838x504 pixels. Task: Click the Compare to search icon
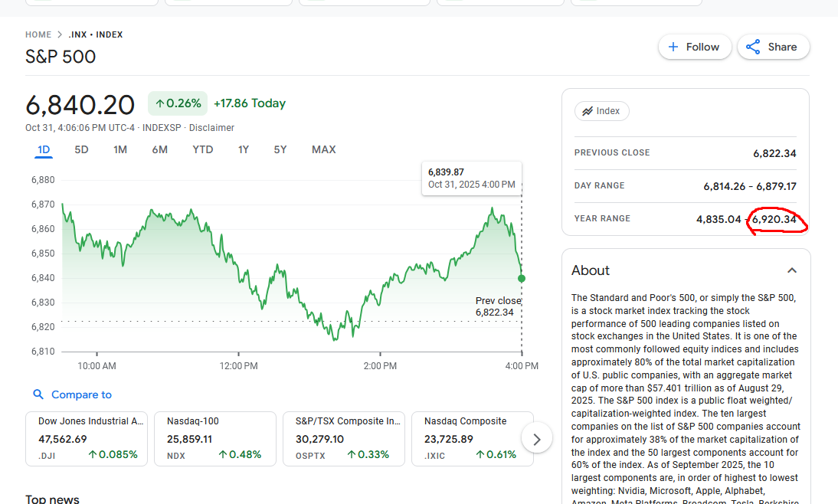coord(38,394)
